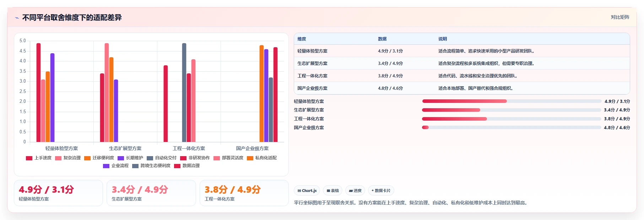Click the 数据 table column header

click(x=382, y=39)
